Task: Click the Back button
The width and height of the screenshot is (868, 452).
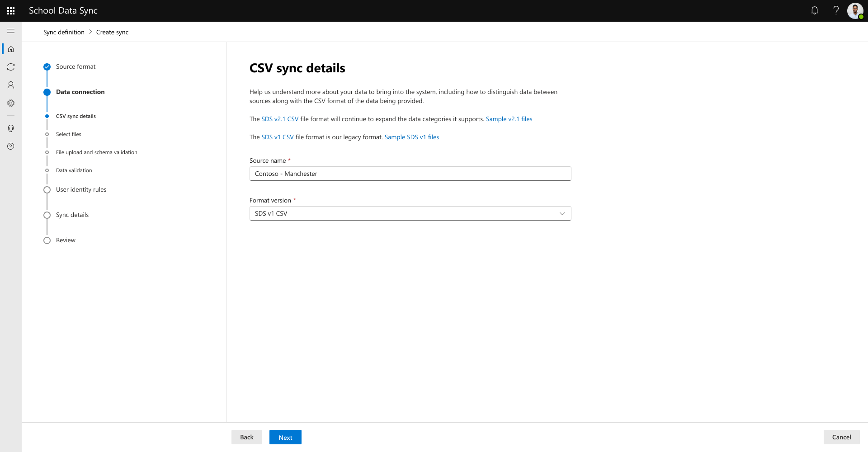Action: [x=247, y=437]
